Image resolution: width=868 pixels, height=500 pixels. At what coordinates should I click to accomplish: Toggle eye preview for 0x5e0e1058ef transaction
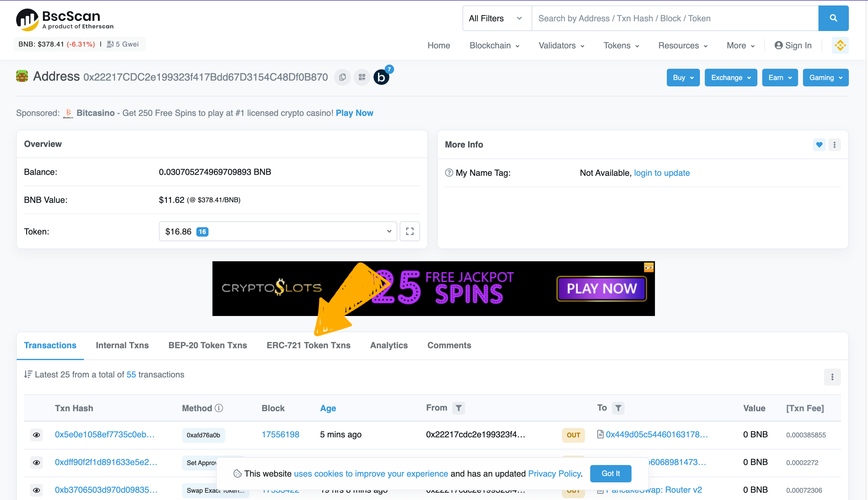[x=36, y=435]
